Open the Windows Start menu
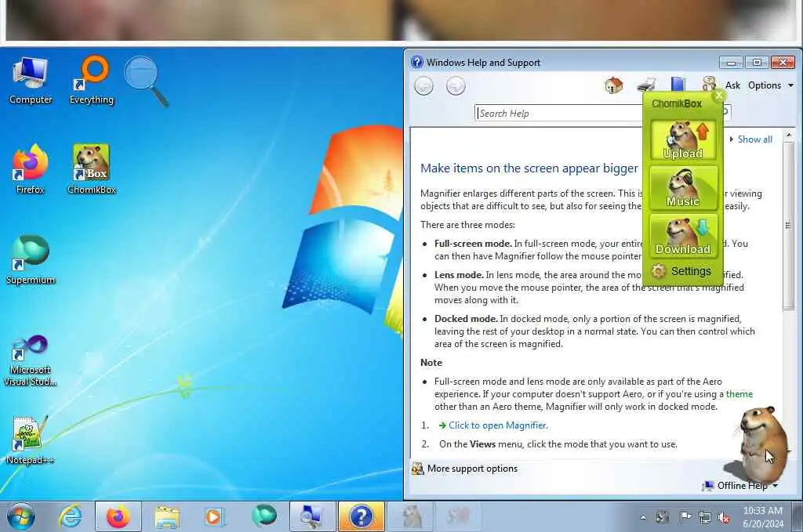 [21, 516]
